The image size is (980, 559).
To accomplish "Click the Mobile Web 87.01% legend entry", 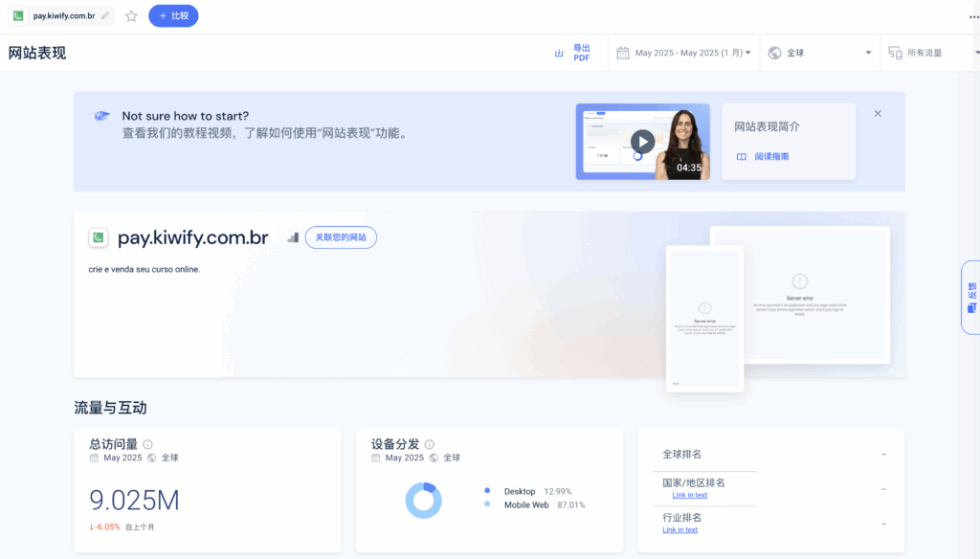I will [x=535, y=505].
